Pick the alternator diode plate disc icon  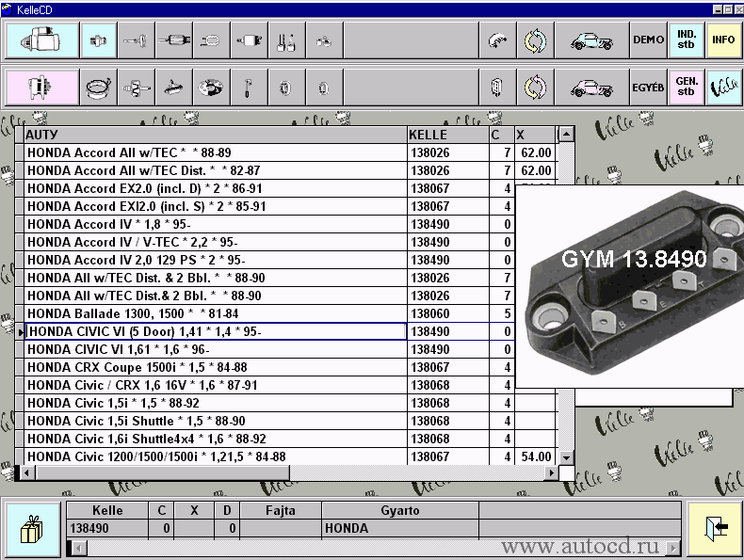coord(211,88)
